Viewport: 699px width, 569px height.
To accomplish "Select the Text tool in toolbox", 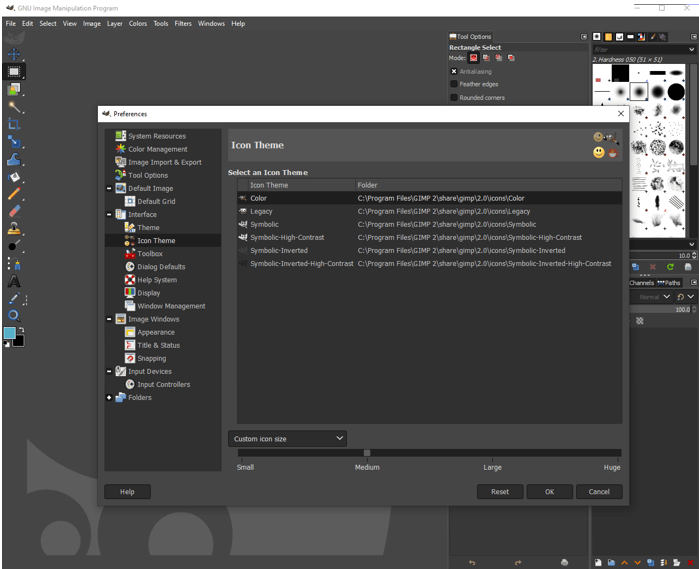I will (14, 281).
